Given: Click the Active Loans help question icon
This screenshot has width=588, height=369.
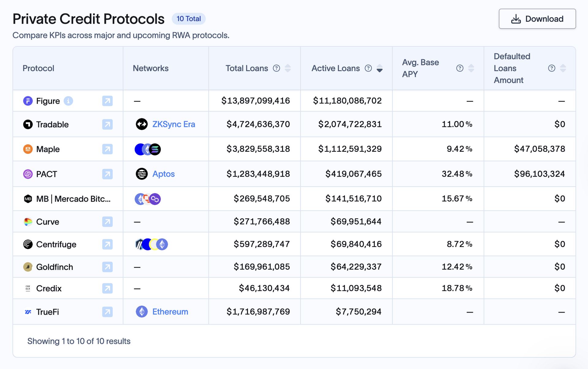Looking at the screenshot, I should pos(368,68).
